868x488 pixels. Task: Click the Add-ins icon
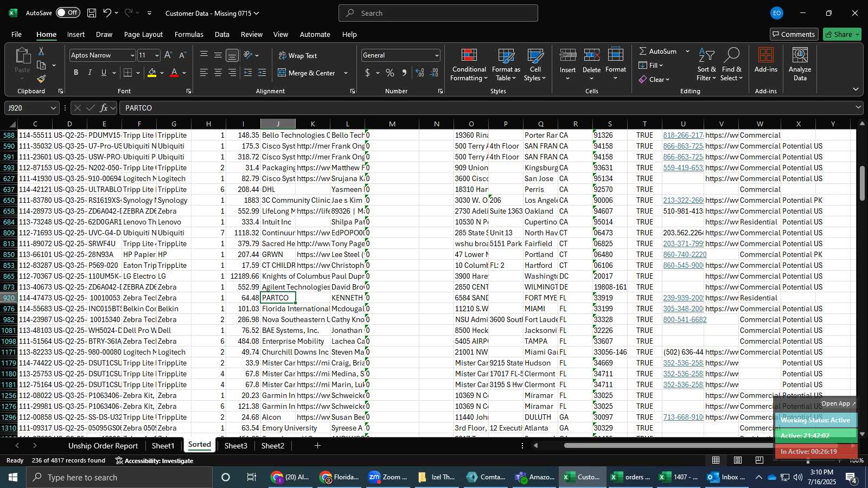coord(765,60)
